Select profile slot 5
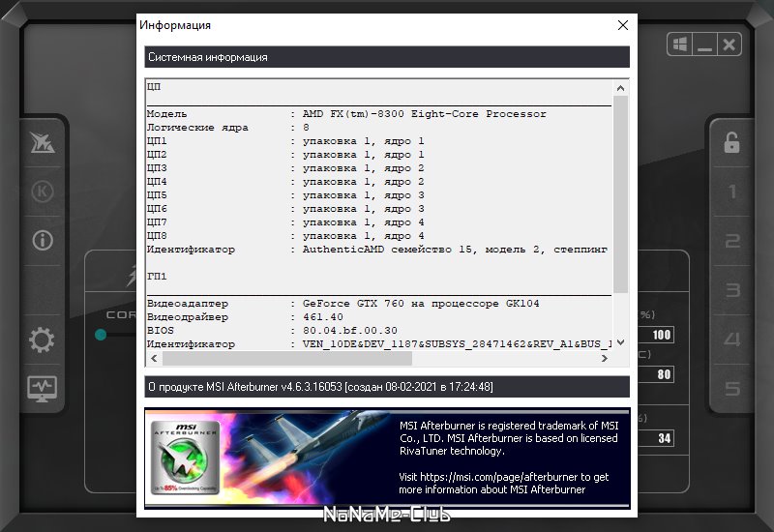Image resolution: width=774 pixels, height=532 pixels. click(x=732, y=389)
